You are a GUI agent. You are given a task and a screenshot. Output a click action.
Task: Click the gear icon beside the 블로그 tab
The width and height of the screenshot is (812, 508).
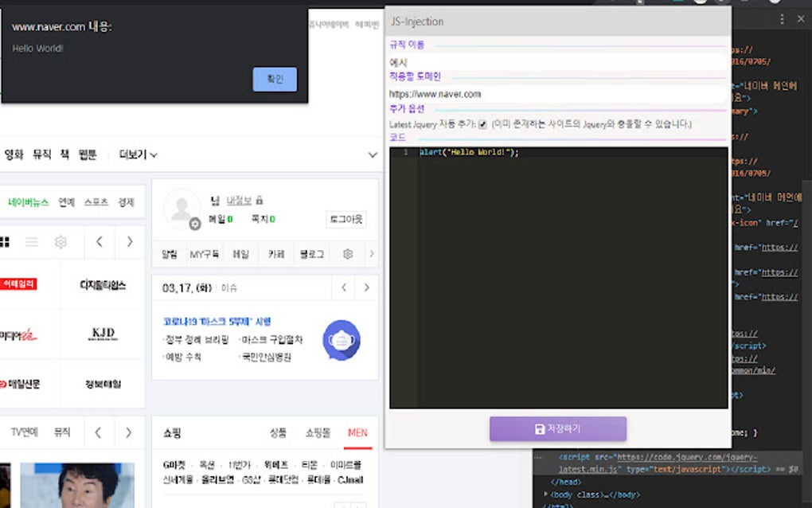346,253
